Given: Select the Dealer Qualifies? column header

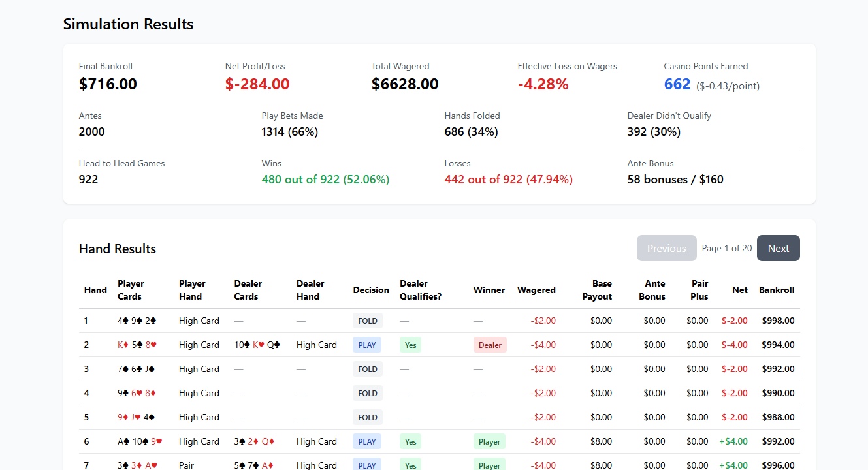Looking at the screenshot, I should point(421,290).
